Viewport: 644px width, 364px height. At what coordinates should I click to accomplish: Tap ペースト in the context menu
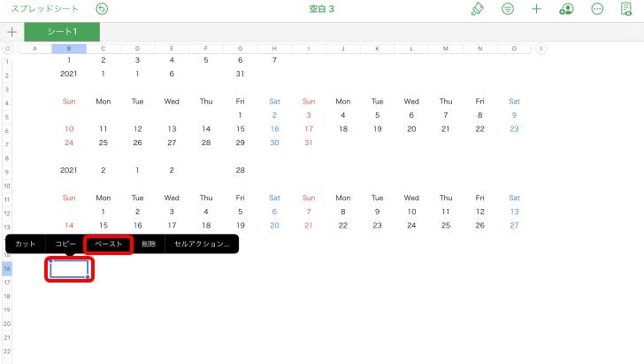click(x=109, y=244)
